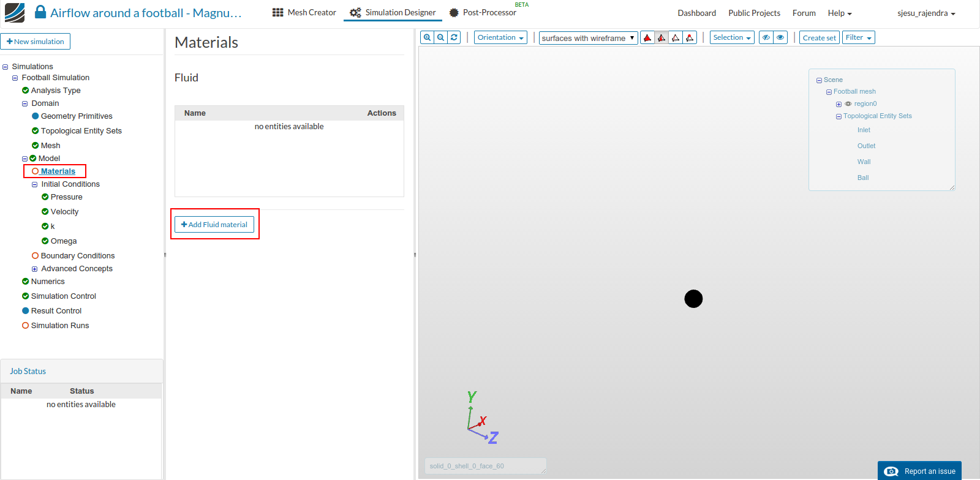Image resolution: width=980 pixels, height=480 pixels.
Task: Click the Simulation Runs orange circle icon
Action: [26, 326]
